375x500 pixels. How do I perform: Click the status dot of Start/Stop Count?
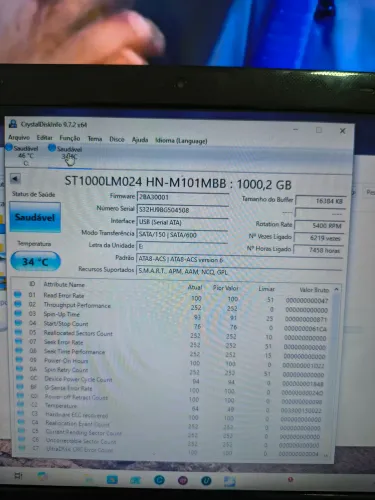coord(18,322)
